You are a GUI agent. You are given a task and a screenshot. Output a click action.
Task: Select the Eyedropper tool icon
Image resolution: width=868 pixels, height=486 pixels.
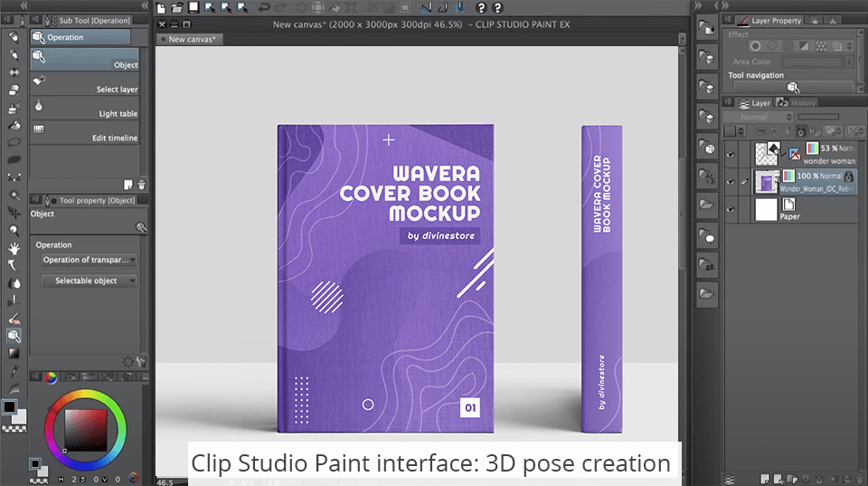coord(14,371)
